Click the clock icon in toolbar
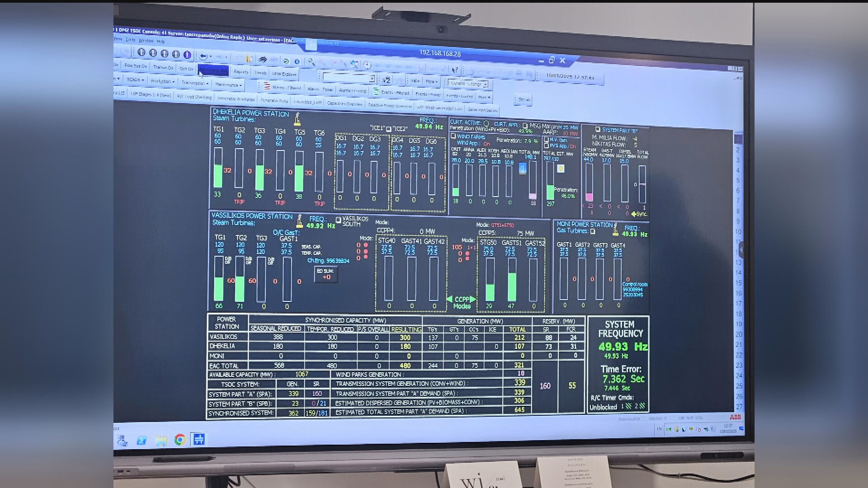 tap(367, 65)
